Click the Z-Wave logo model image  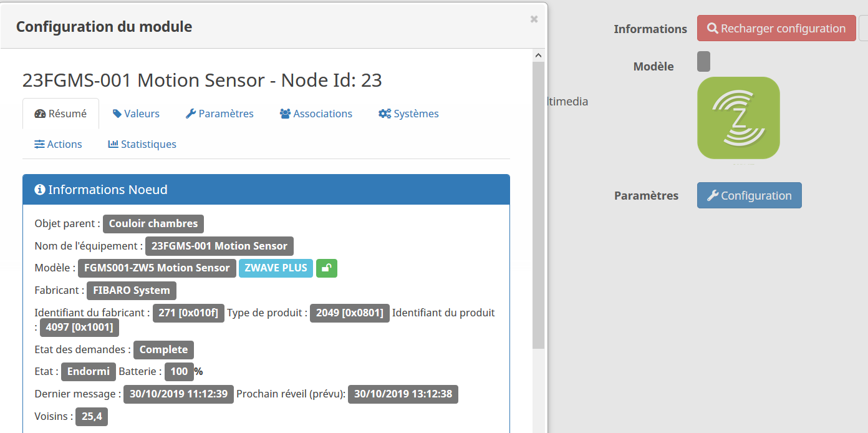pos(738,118)
